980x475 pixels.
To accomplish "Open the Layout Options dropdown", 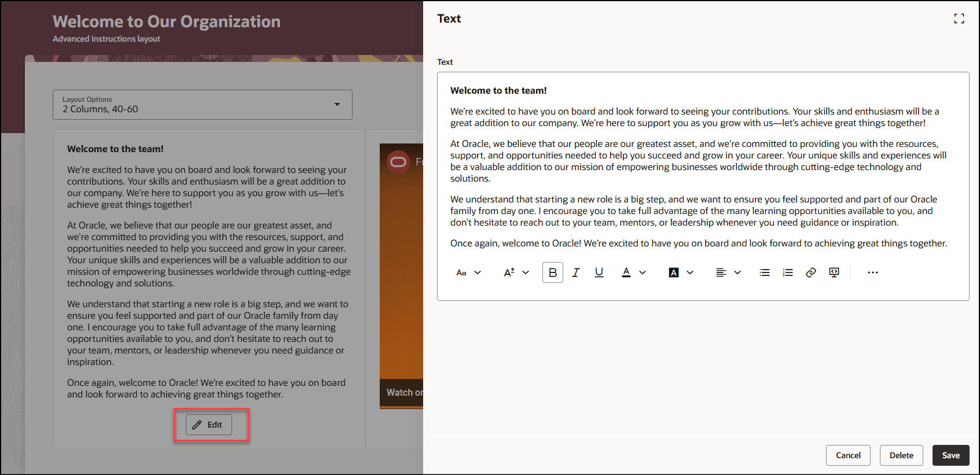I will click(203, 105).
